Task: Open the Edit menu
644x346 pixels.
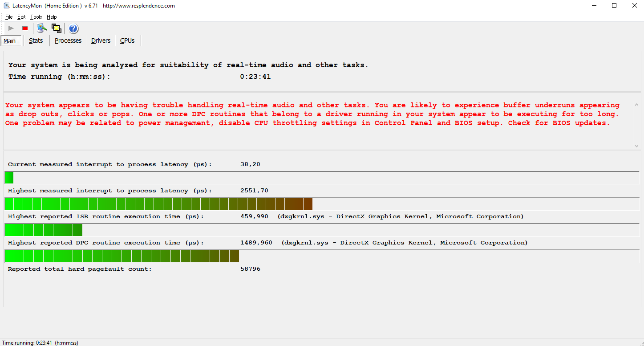Action: [x=21, y=17]
